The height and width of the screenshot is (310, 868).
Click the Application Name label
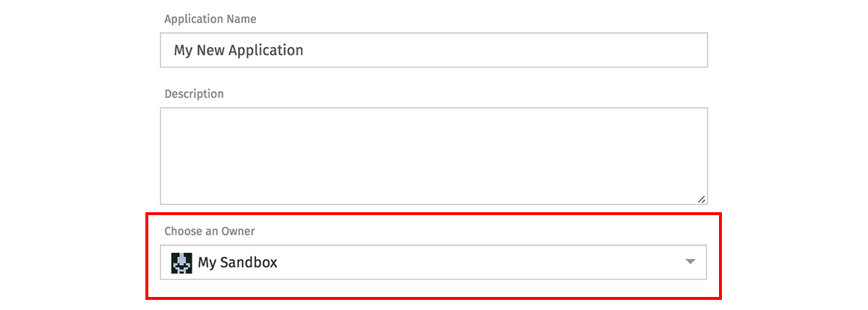click(x=210, y=19)
